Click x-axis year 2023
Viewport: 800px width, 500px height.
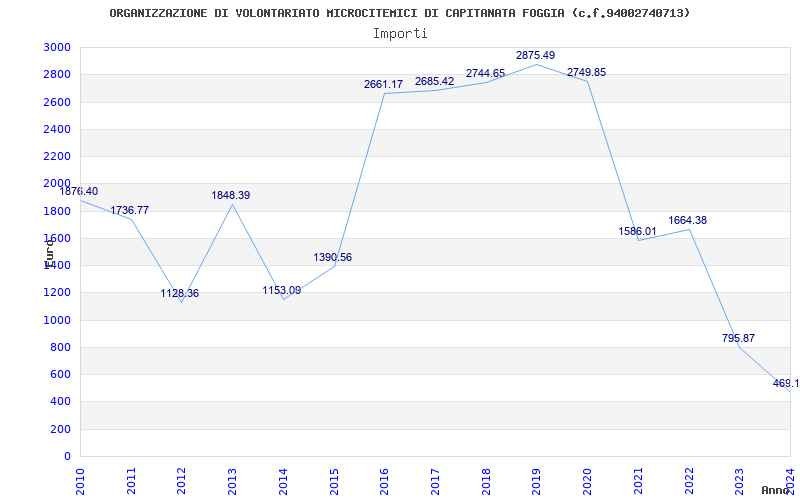click(739, 481)
